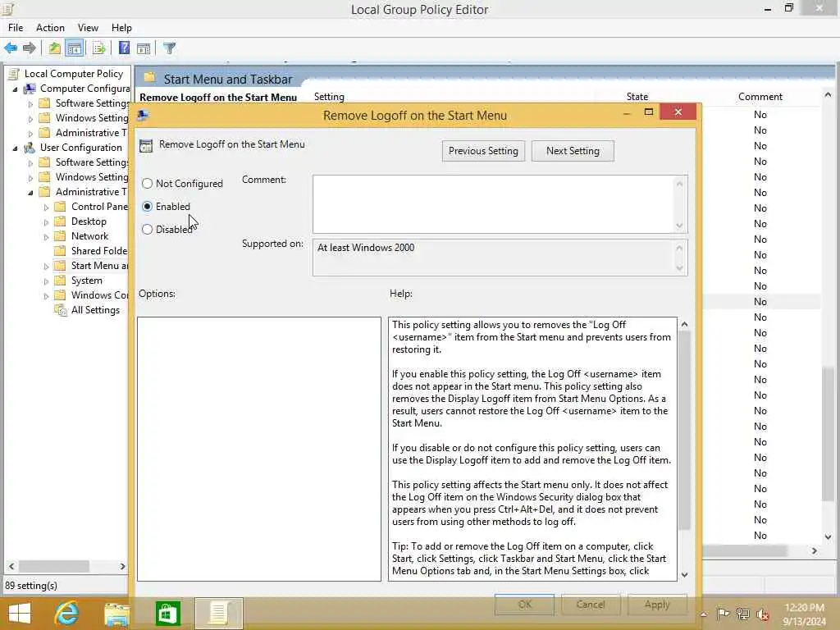
Task: Click the network tray icon
Action: pyautogui.click(x=743, y=614)
